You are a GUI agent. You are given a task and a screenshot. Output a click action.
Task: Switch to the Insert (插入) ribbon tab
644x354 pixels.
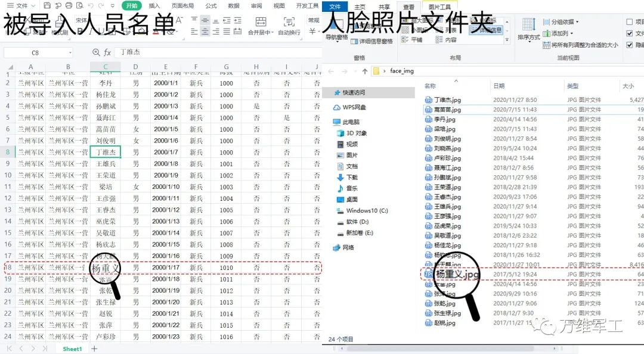point(154,5)
